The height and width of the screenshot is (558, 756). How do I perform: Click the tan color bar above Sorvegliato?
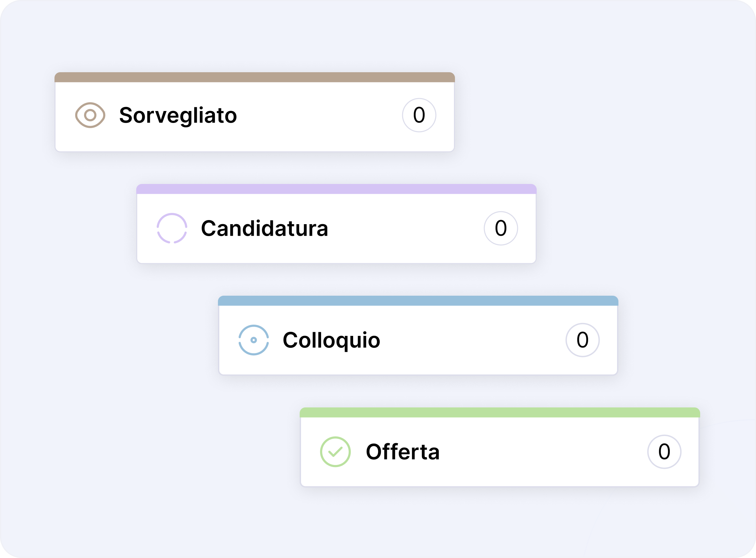[255, 77]
